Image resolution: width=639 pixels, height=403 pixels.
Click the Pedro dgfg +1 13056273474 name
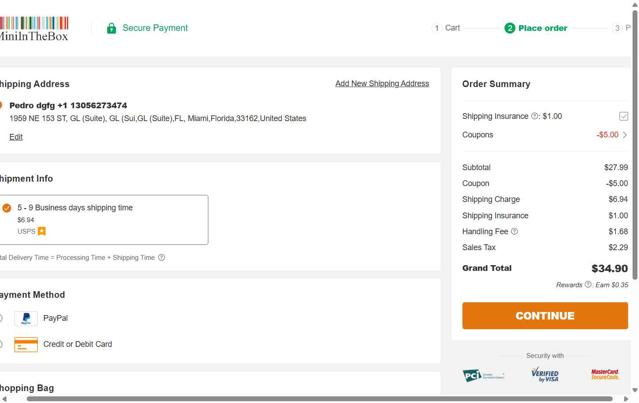click(x=68, y=106)
